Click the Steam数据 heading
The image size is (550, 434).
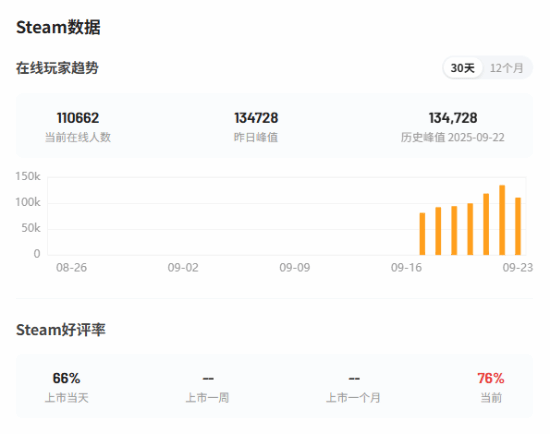(x=58, y=27)
